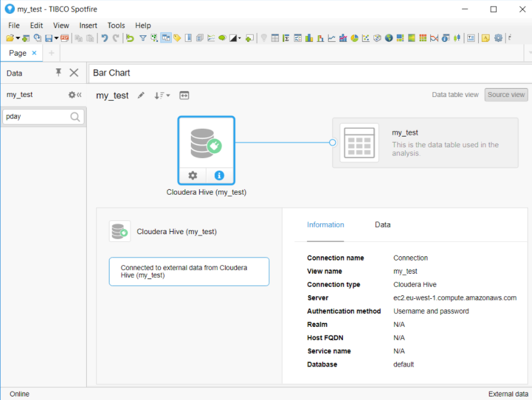Insert a Parallel Coordinate Plot

(x=434, y=38)
